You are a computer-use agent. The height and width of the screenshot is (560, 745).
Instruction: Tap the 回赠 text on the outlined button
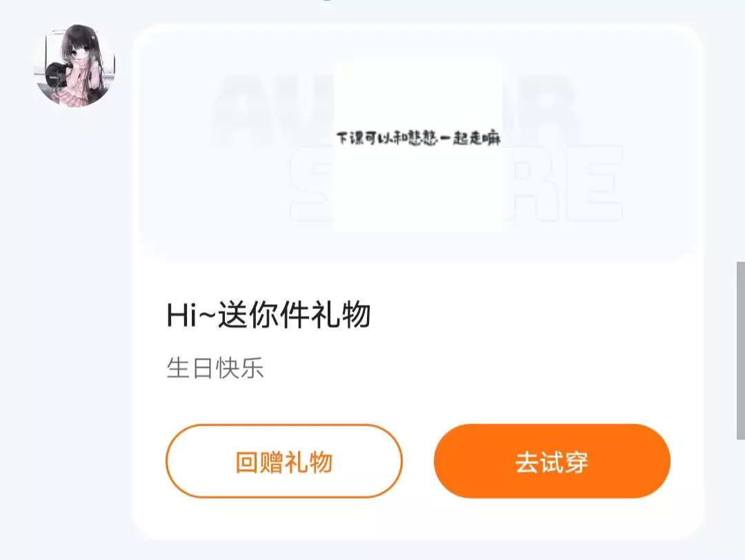tap(259, 461)
